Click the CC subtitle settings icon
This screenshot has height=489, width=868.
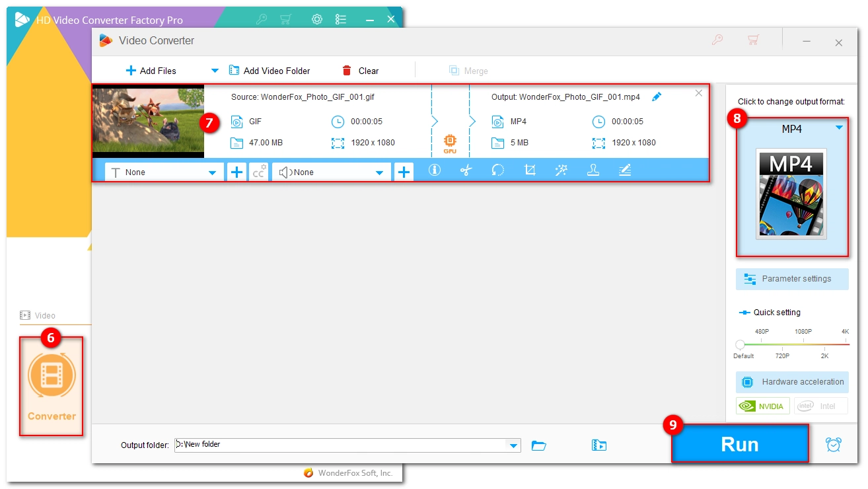tap(259, 172)
